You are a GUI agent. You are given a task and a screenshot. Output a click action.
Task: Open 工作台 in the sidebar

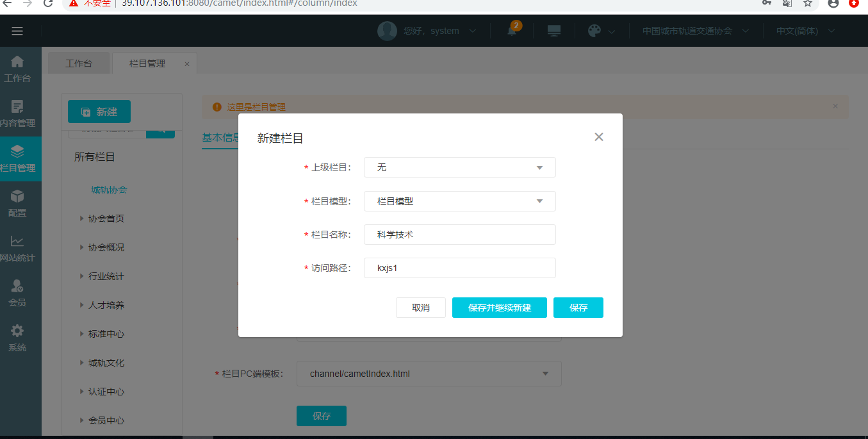click(17, 69)
